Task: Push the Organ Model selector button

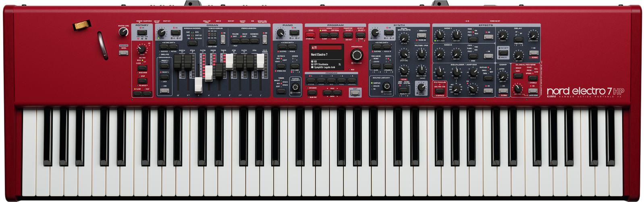Action: [192, 43]
